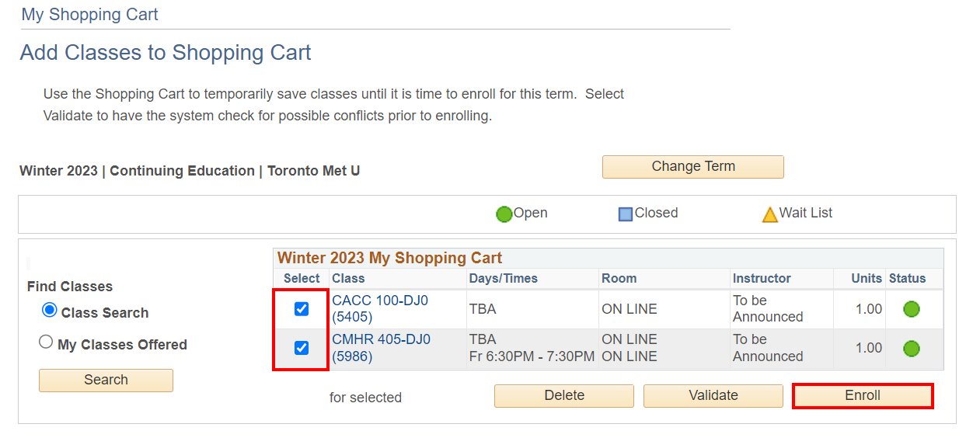Enroll in the selected classes
Image resolution: width=980 pixels, height=438 pixels.
pyautogui.click(x=862, y=395)
